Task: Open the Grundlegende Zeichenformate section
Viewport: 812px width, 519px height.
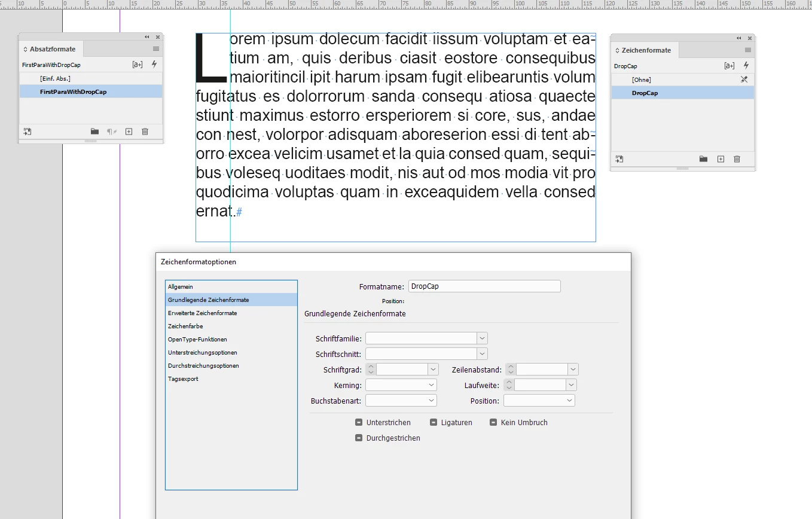Action: pos(231,300)
